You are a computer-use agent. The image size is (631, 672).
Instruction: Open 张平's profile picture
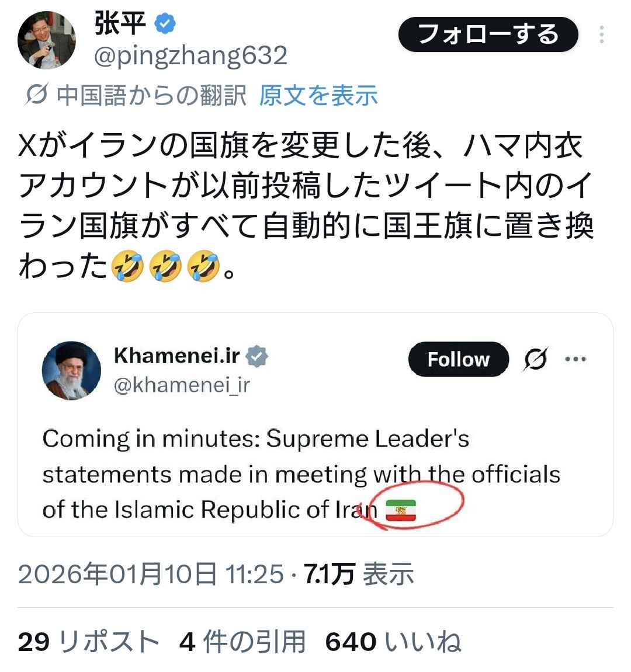click(47, 40)
